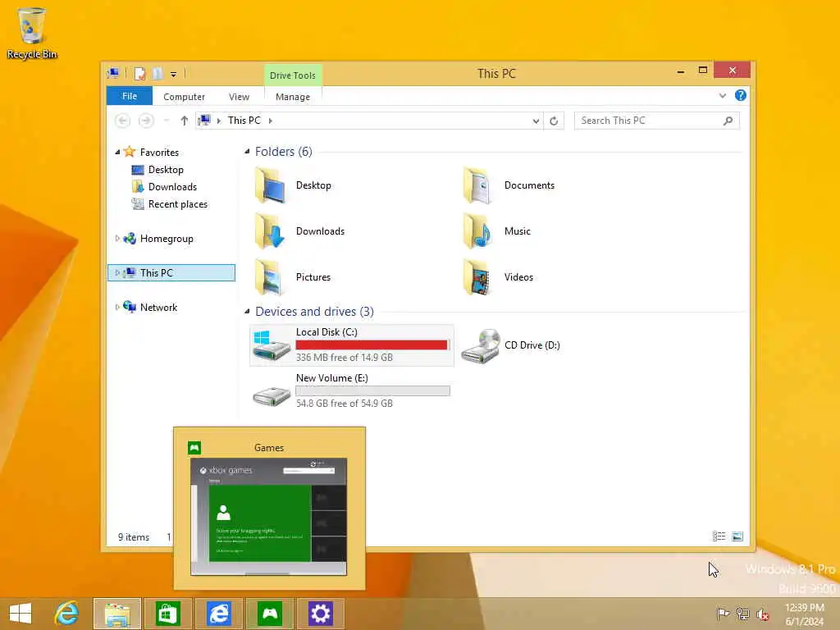The height and width of the screenshot is (630, 840).
Task: Collapse the Favorites tree node
Action: pyautogui.click(x=117, y=152)
